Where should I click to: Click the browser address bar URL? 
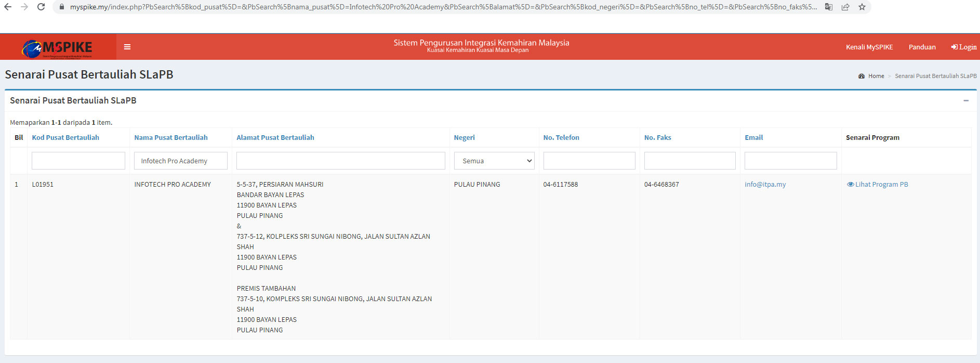click(x=443, y=7)
